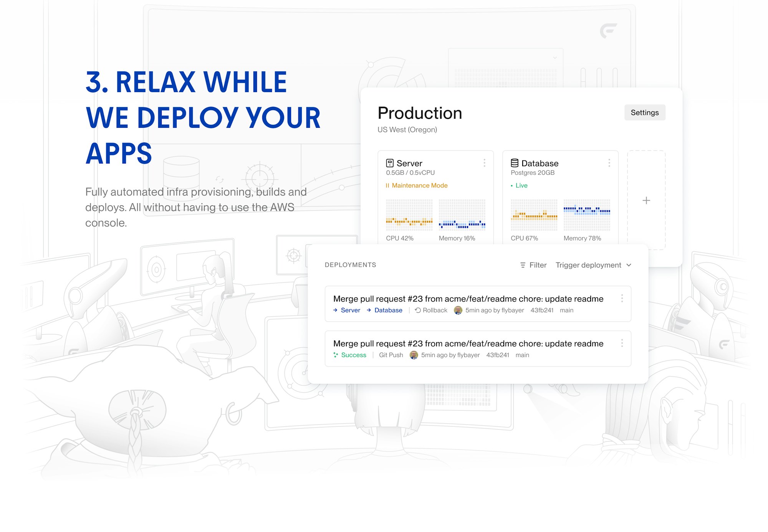The height and width of the screenshot is (532, 768).
Task: Click the arrow icon before Database link
Action: click(x=369, y=310)
